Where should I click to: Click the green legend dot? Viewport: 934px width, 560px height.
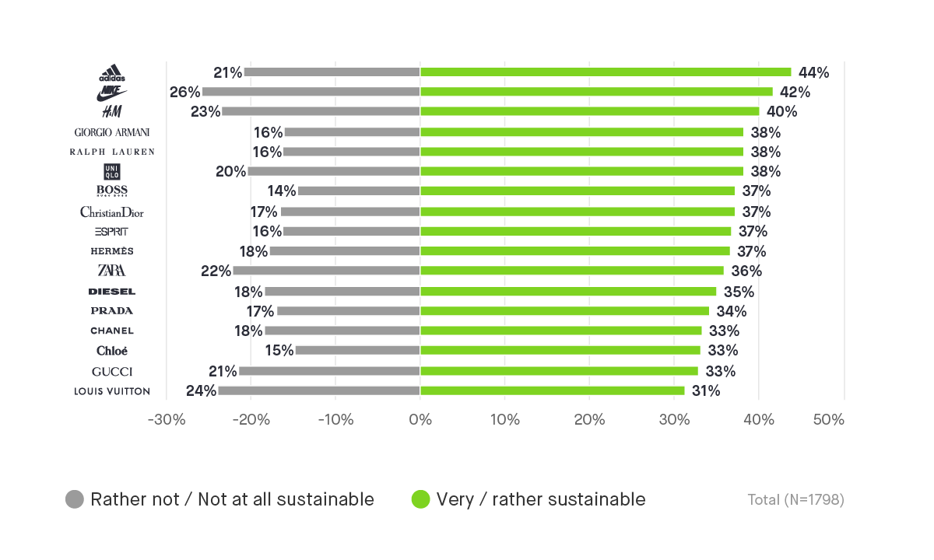click(420, 499)
